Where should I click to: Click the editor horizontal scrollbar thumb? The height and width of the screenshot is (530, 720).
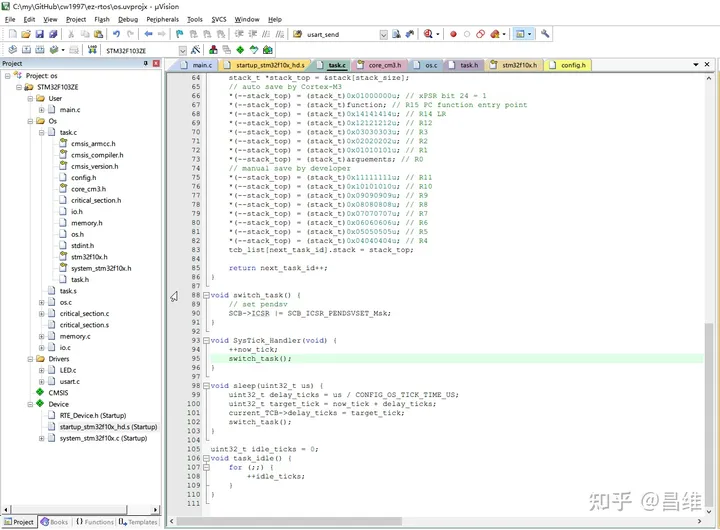(x=289, y=521)
